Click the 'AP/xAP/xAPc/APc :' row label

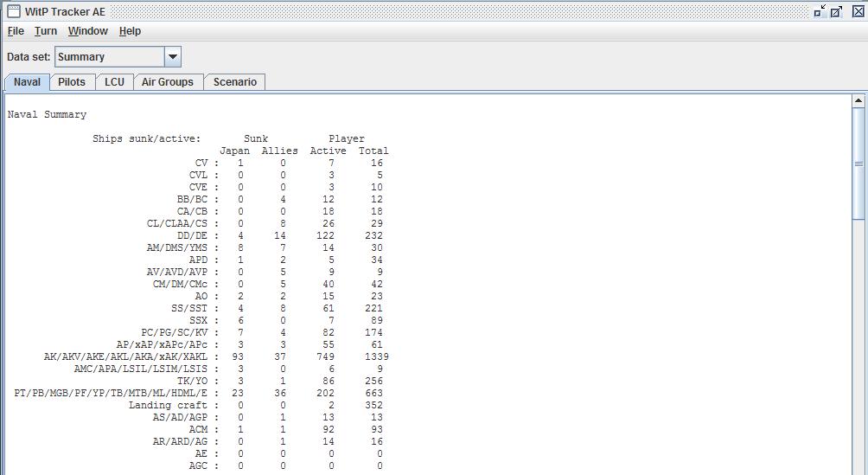coord(168,345)
